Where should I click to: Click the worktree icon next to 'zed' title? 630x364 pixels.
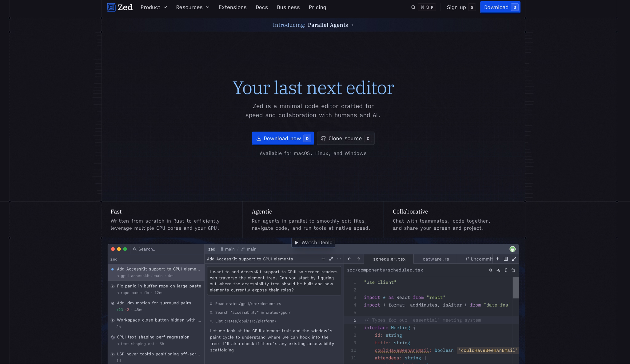point(221,249)
